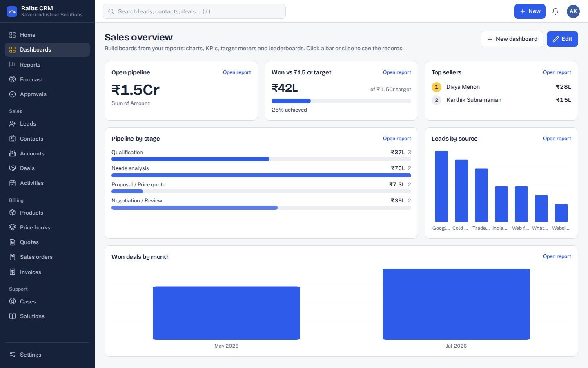Click the Home icon in sidebar
The image size is (588, 368).
[13, 35]
